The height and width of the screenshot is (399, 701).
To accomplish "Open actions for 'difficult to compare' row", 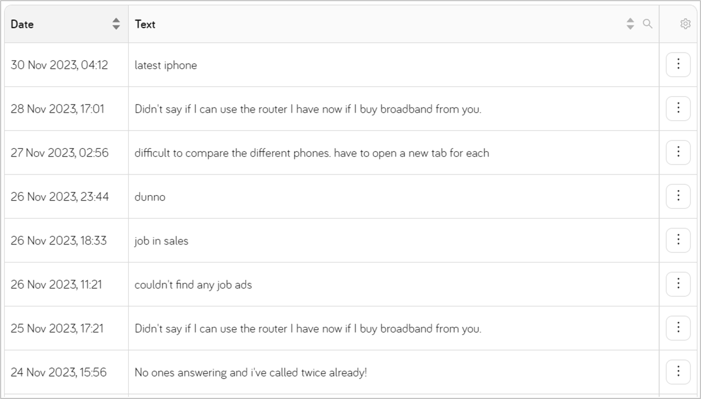I will pos(678,152).
